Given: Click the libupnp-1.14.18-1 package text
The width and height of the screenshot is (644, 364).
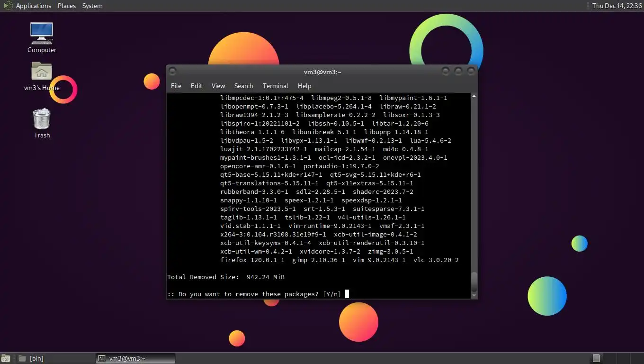Looking at the screenshot, I should pos(396,132).
